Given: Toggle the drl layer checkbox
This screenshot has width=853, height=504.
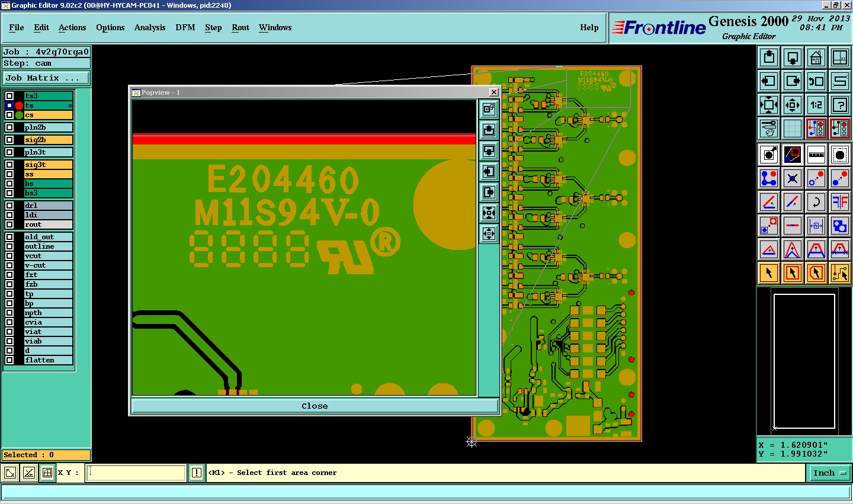Looking at the screenshot, I should pyautogui.click(x=9, y=206).
